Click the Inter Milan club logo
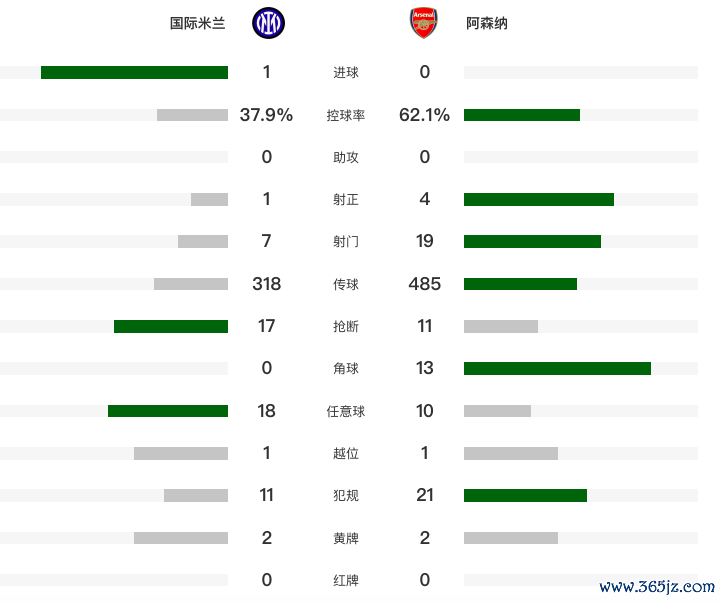The height and width of the screenshot is (602, 722). tap(268, 23)
